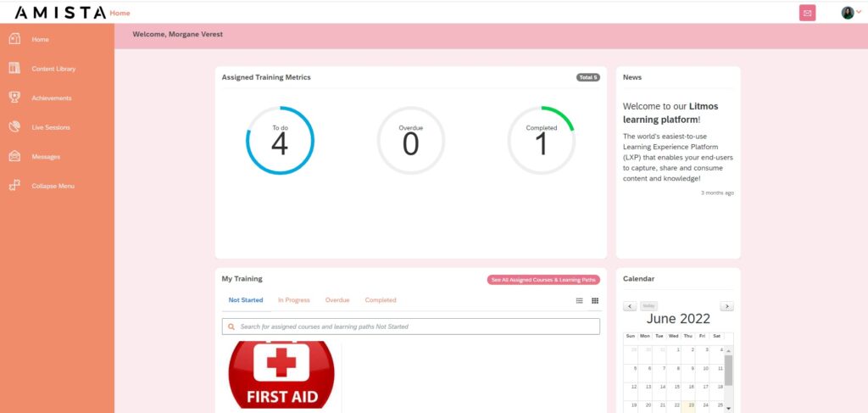
Task: Open Achievements menu item
Action: (x=52, y=98)
